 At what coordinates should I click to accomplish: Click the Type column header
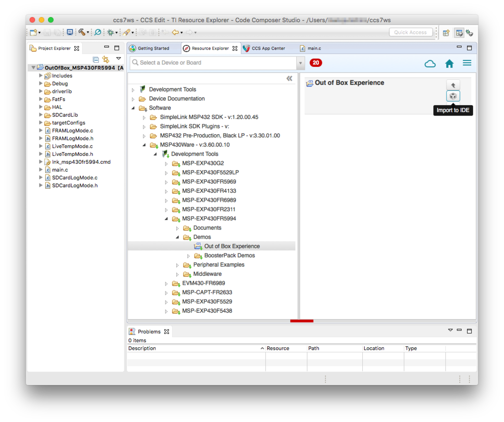point(425,348)
